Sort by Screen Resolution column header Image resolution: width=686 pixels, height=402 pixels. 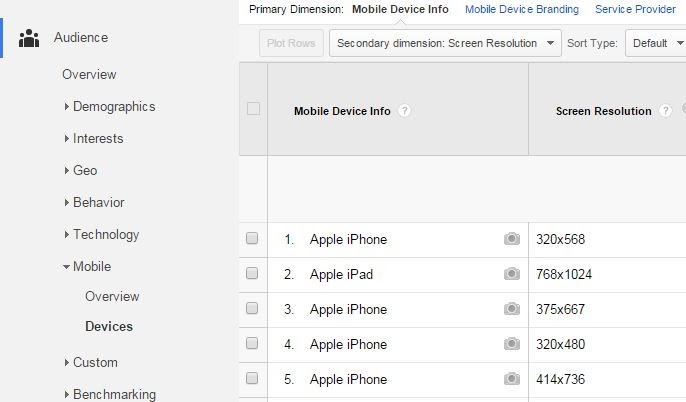tap(604, 111)
